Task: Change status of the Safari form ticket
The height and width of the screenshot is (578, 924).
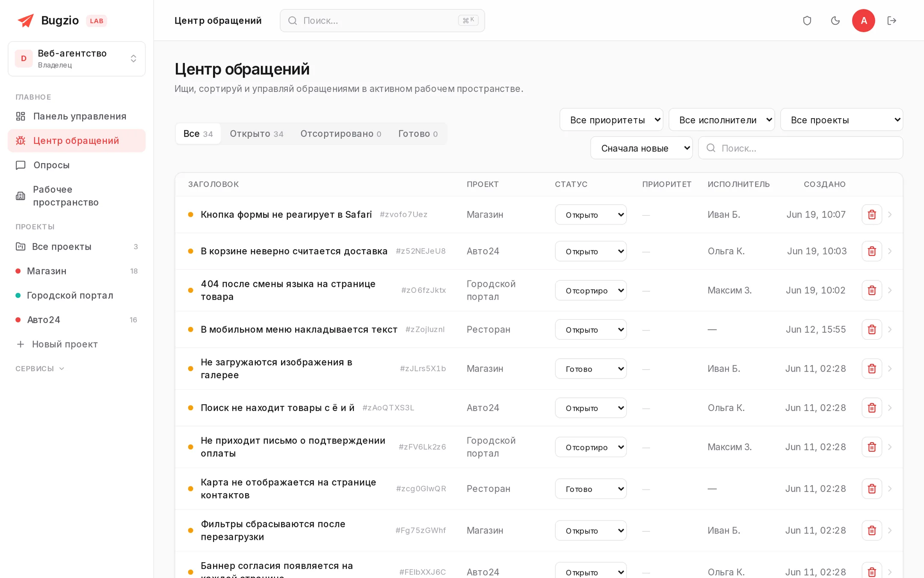Action: [x=590, y=215]
